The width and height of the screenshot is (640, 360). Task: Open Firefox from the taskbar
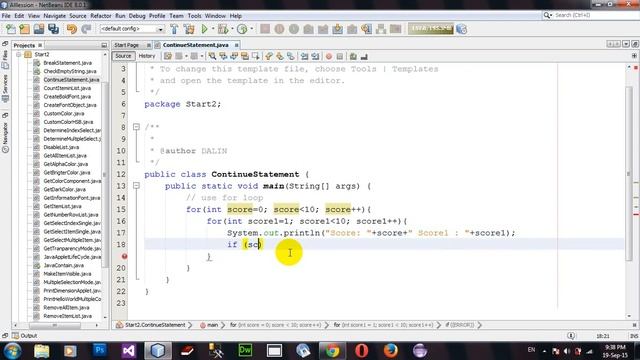pyautogui.click(x=391, y=350)
